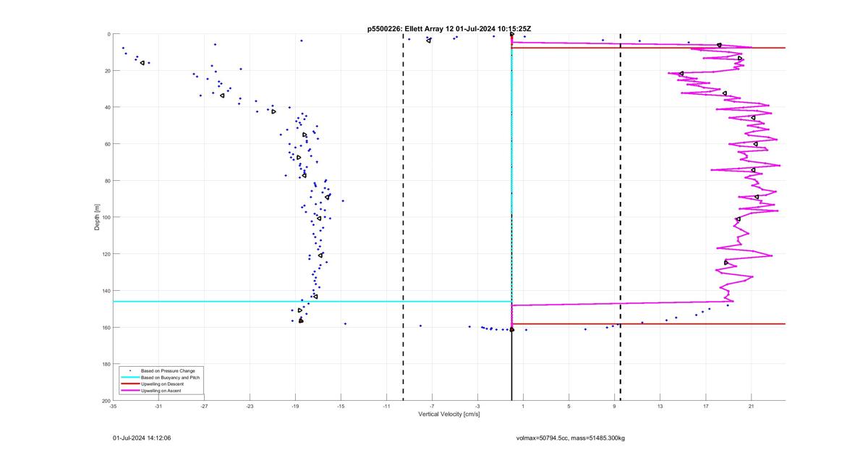Click the x-axis tick label -15
868x450 pixels.
(x=341, y=407)
